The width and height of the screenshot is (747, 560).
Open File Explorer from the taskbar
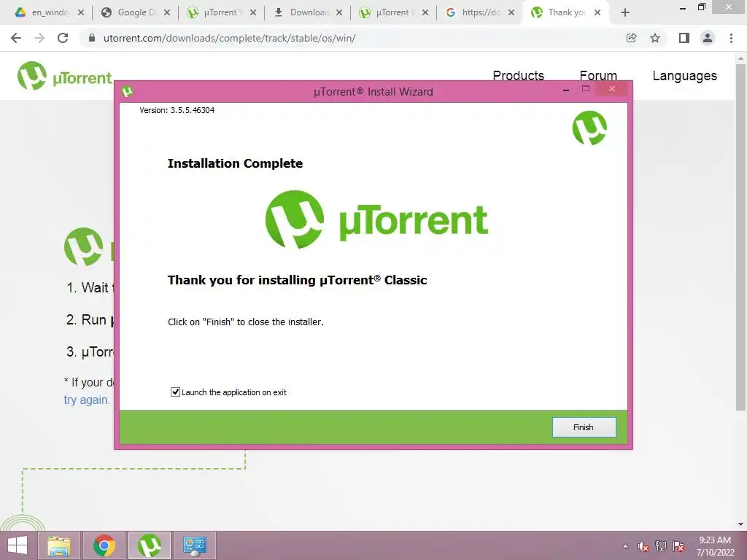click(x=58, y=545)
